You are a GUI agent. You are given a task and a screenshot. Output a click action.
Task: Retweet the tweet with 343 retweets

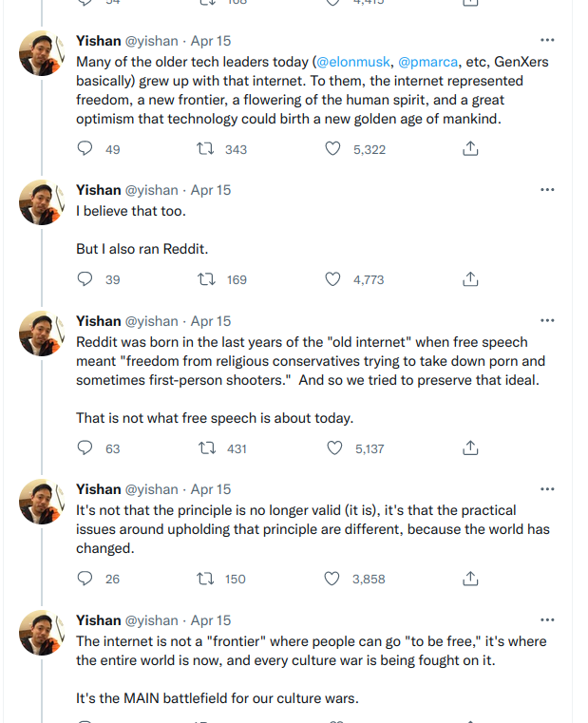[205, 148]
